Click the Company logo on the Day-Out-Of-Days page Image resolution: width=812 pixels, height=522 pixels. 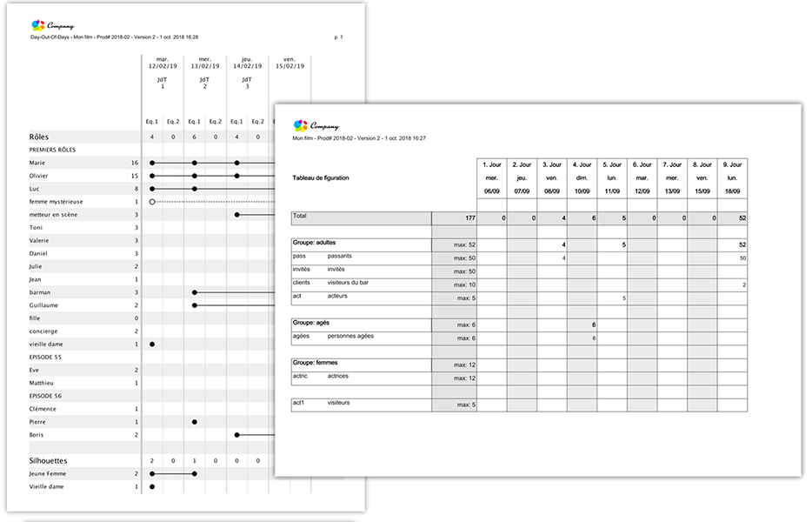point(52,25)
